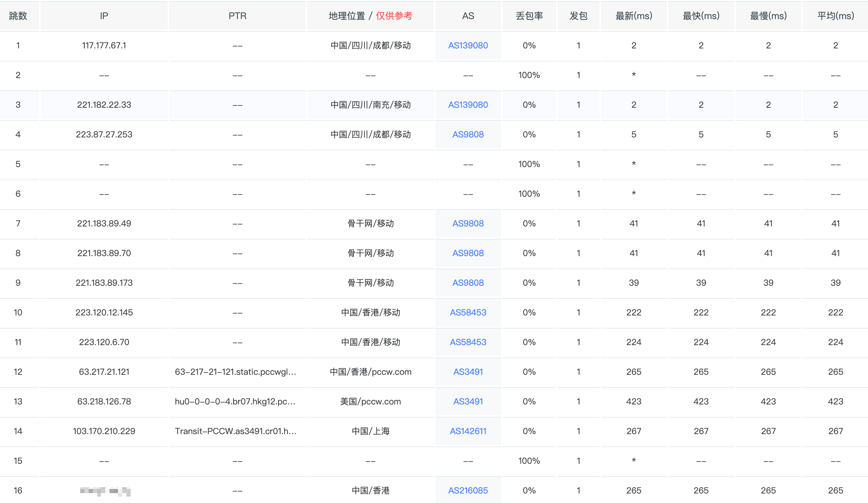Click the 最新(ms) column header

click(634, 16)
